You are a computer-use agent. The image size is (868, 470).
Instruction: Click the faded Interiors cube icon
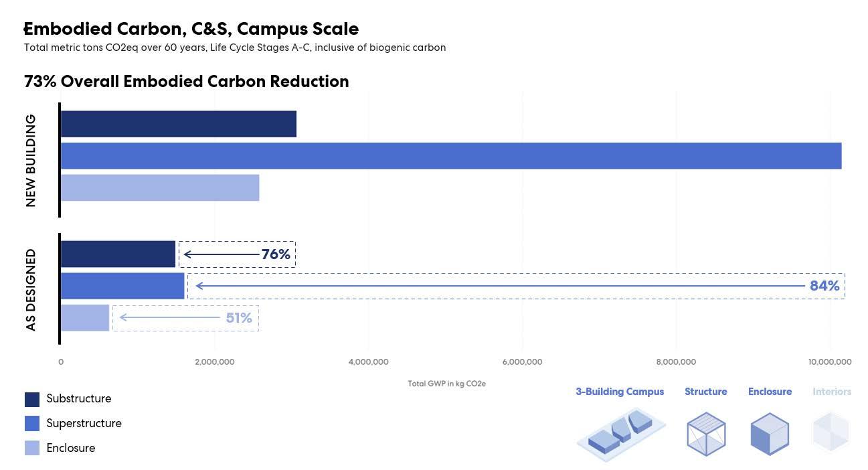[831, 432]
